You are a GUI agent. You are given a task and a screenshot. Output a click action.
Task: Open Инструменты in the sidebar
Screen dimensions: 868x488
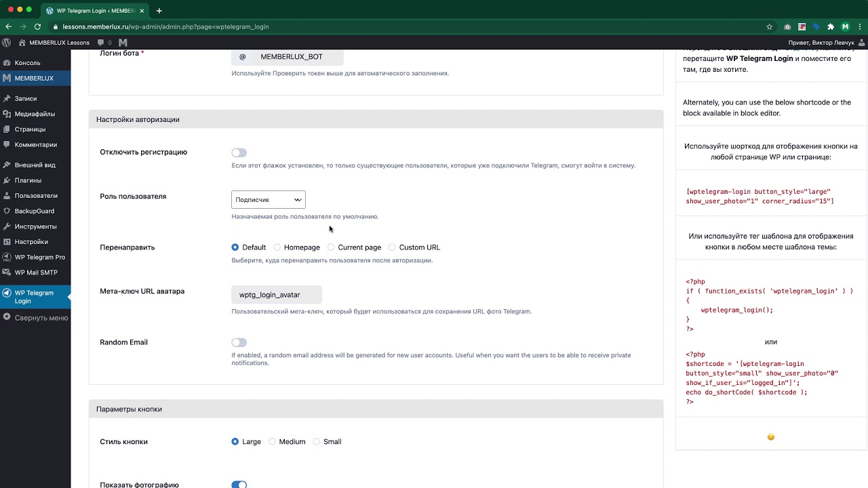click(35, 226)
